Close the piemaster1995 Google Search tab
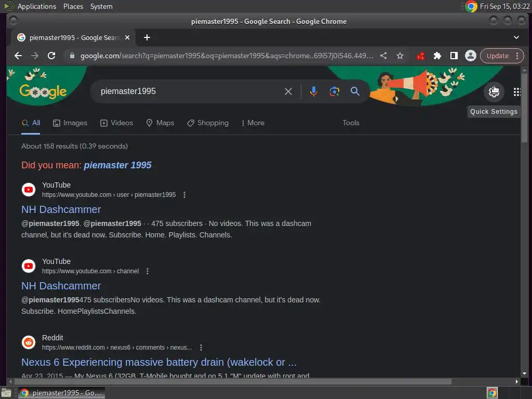 coord(127,37)
